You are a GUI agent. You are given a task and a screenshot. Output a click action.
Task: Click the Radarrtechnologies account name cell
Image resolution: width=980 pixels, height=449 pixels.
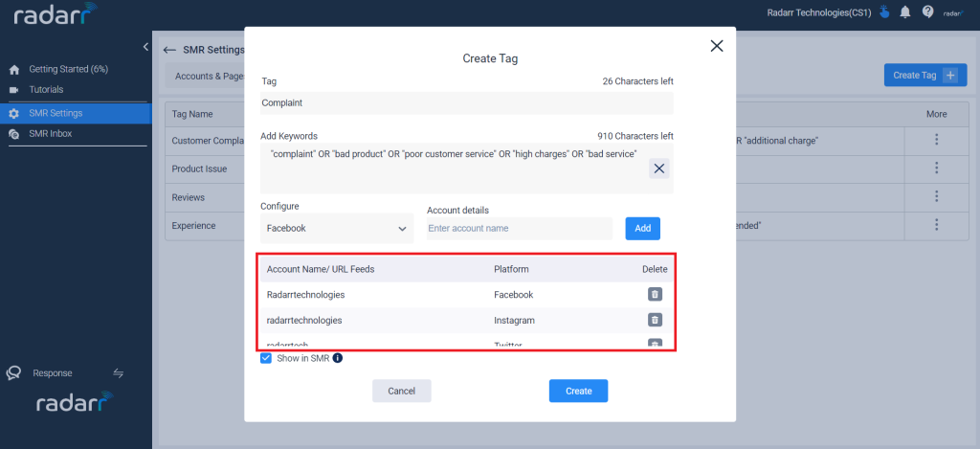coord(305,295)
